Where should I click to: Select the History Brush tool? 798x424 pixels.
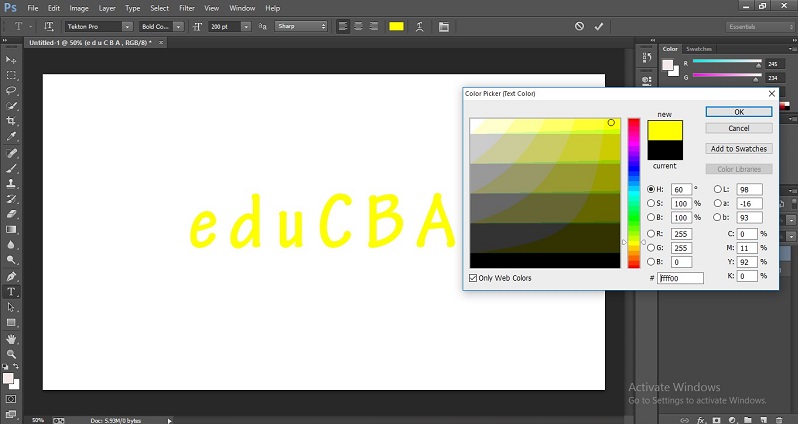[11, 199]
